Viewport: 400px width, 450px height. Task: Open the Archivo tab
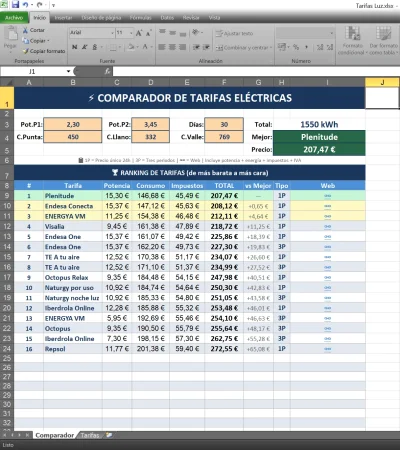pos(14,18)
